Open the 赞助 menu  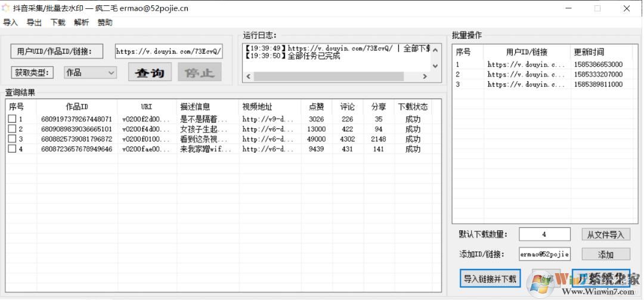pyautogui.click(x=105, y=23)
